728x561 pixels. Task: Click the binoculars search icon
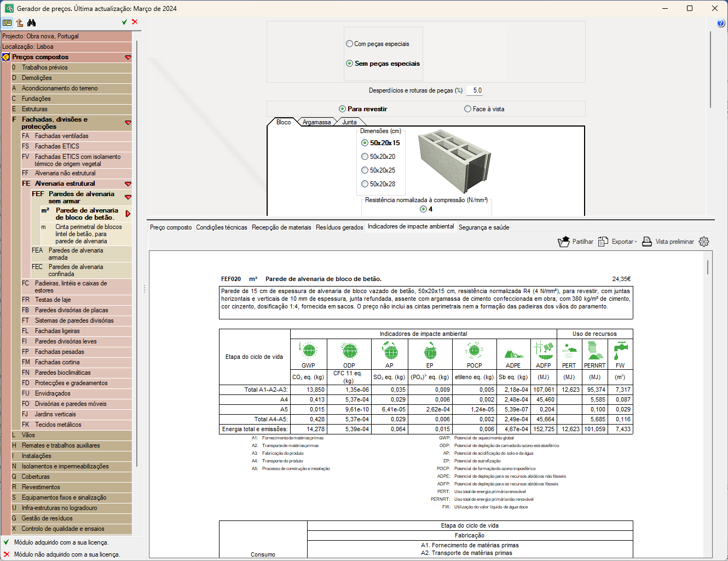pos(31,22)
